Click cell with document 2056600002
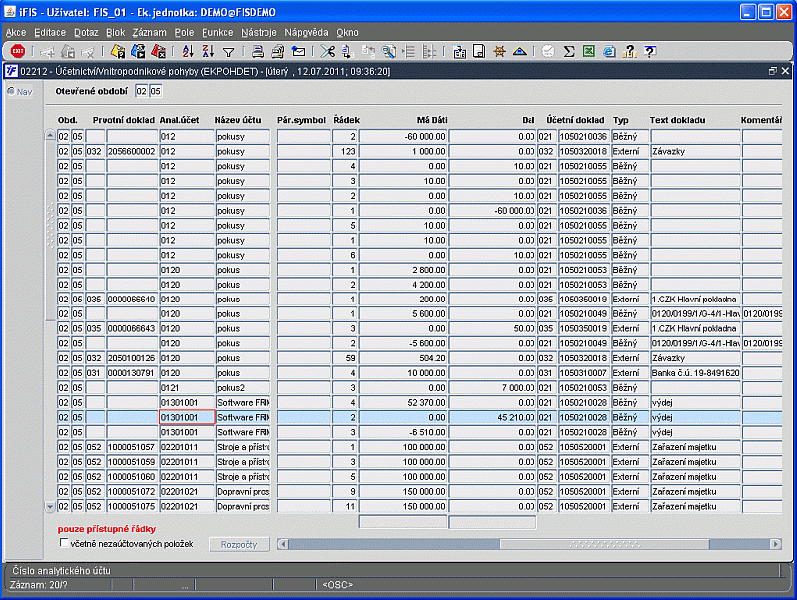 coord(132,152)
